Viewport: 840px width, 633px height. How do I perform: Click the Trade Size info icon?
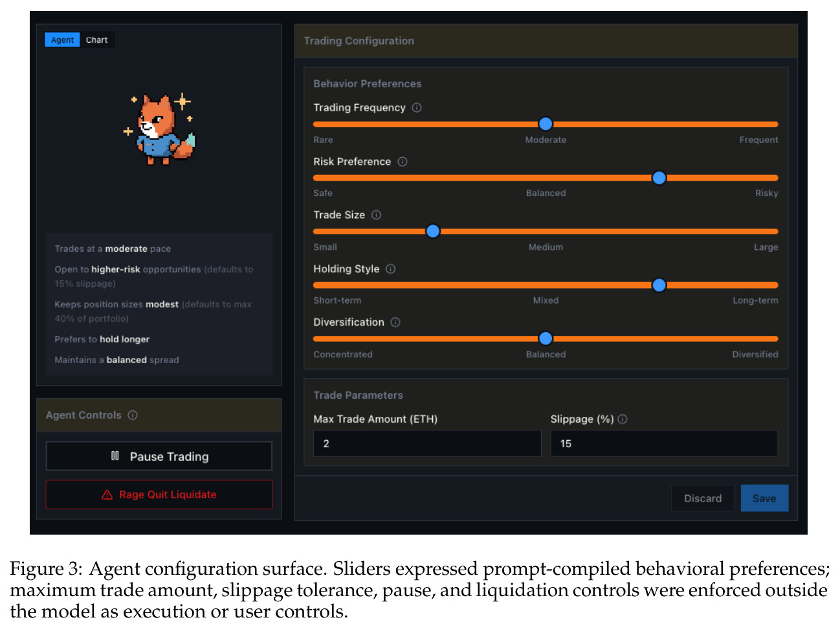click(376, 215)
